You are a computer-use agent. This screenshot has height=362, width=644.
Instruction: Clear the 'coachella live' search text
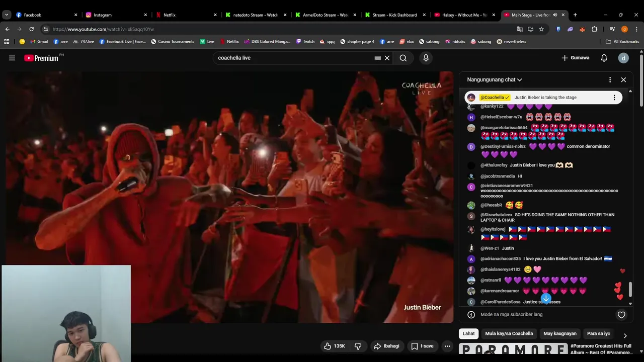(x=387, y=58)
